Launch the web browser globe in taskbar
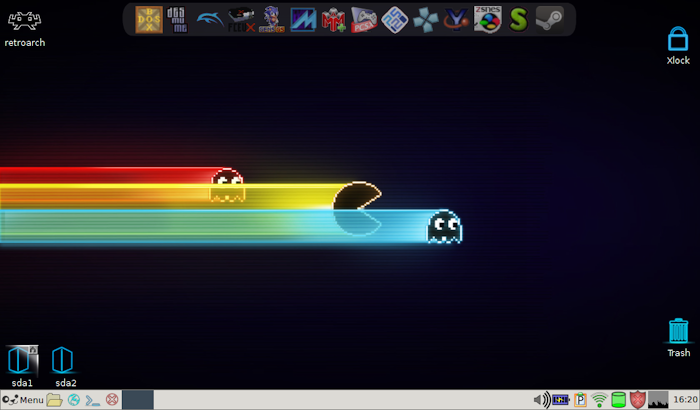 pos(74,399)
